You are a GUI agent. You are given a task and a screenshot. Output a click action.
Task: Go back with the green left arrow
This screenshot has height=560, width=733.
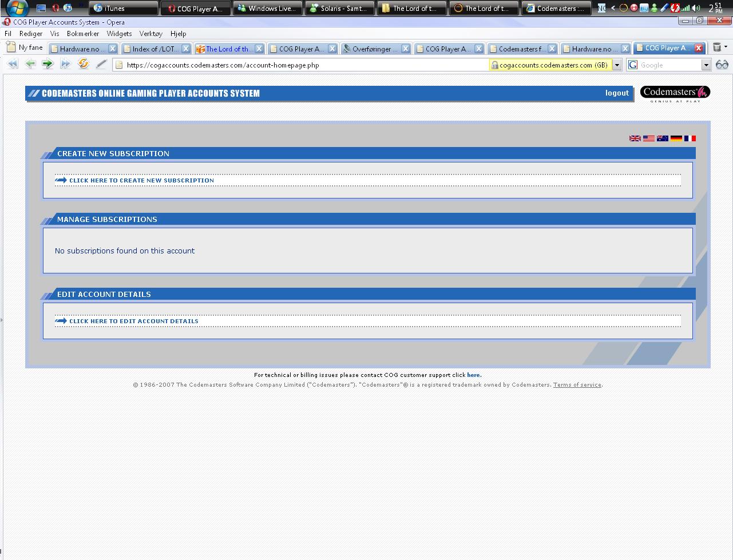(30, 64)
